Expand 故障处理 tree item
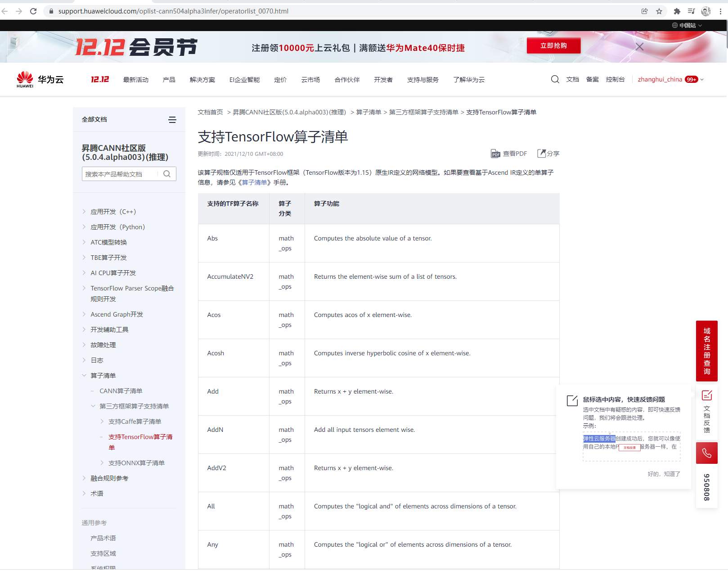The image size is (728, 571). pyautogui.click(x=84, y=345)
